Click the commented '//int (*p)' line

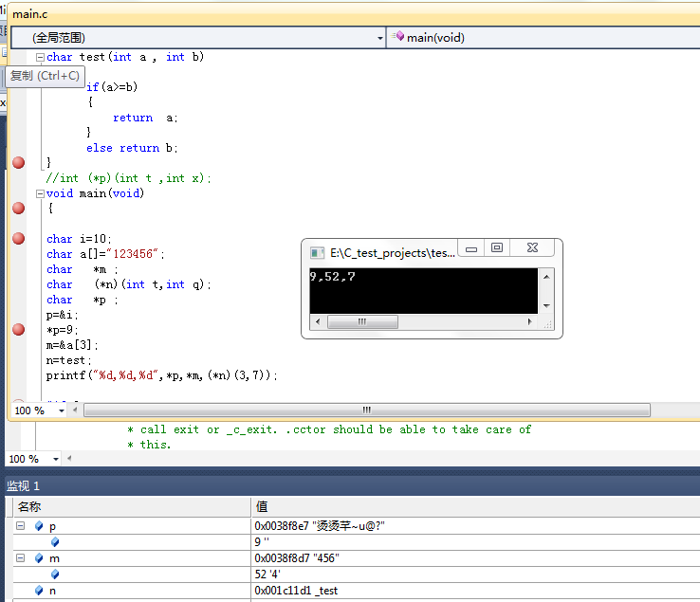click(129, 178)
